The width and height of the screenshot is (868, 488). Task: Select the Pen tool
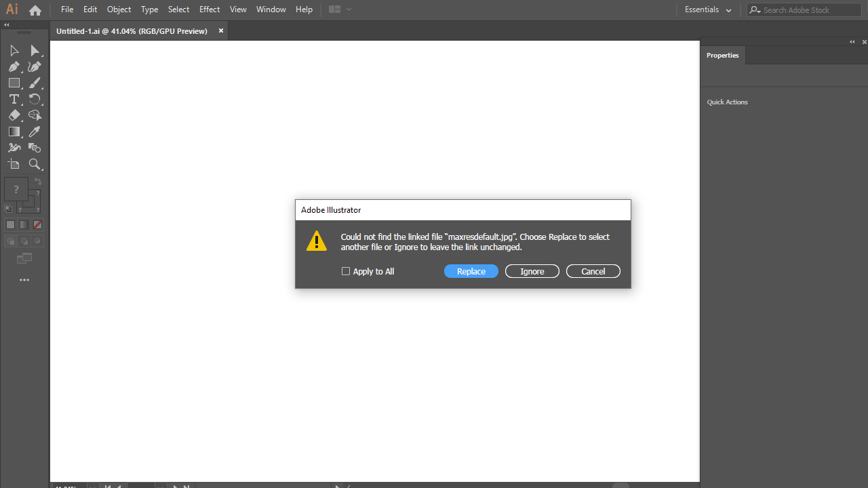[14, 67]
